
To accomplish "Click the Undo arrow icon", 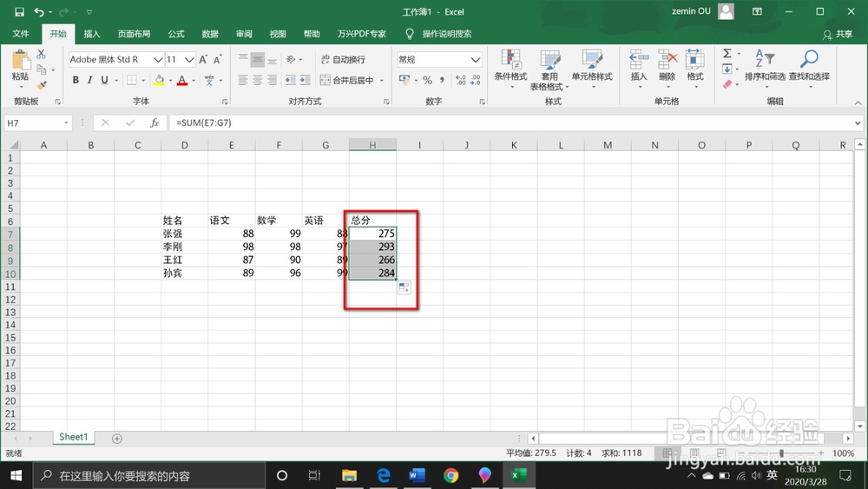I will click(39, 11).
